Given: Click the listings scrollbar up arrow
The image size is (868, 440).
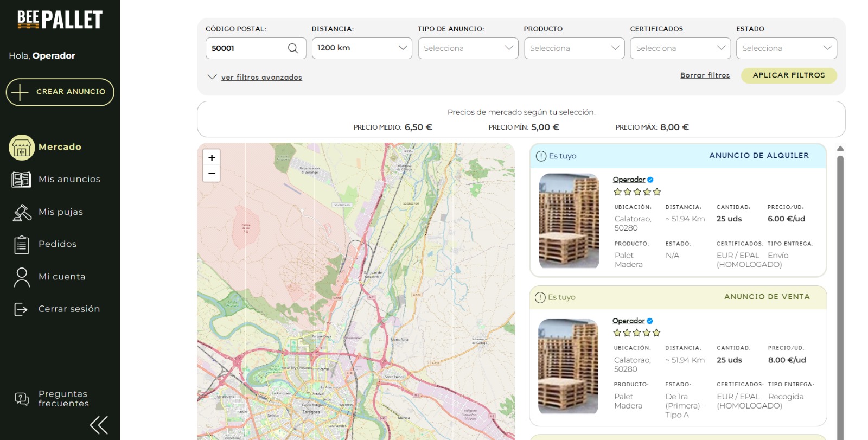Looking at the screenshot, I should coord(840,149).
